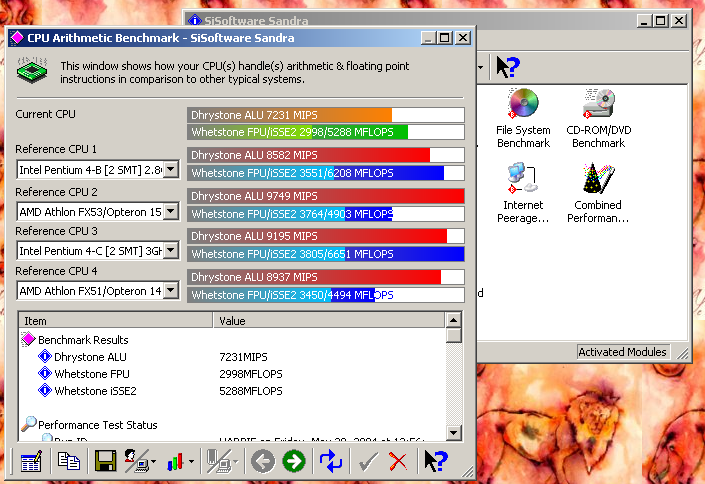Select the Whetstone iSSE2 row icon

[45, 390]
